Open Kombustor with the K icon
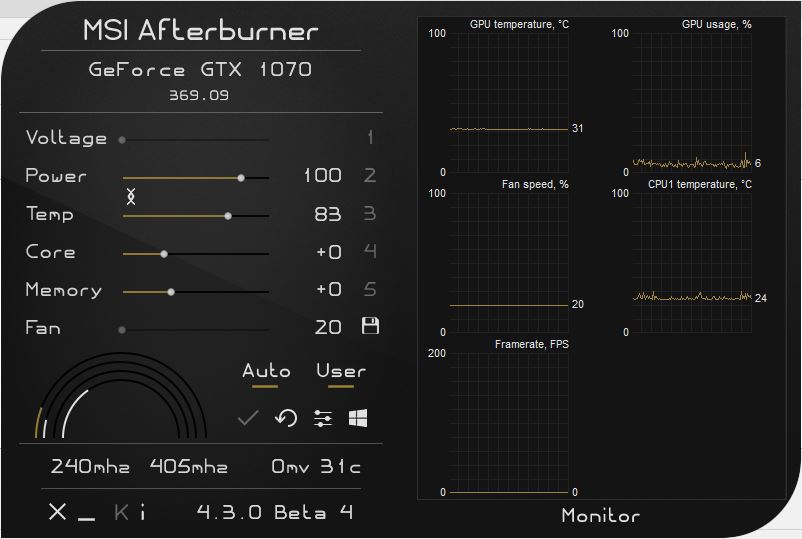The height and width of the screenshot is (539, 802). pyautogui.click(x=121, y=512)
